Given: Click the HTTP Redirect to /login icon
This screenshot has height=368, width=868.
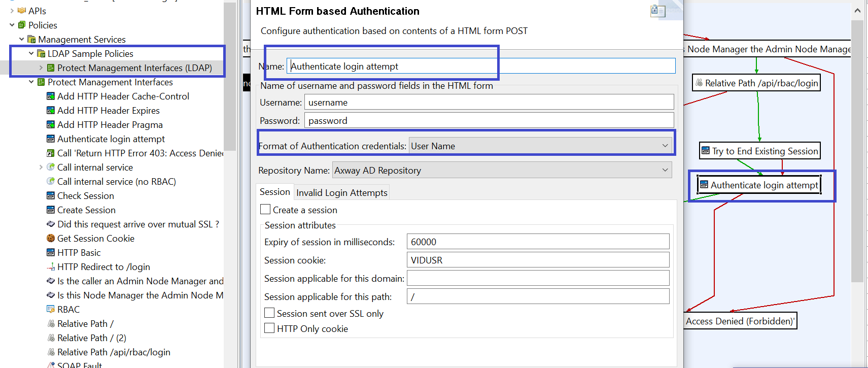Looking at the screenshot, I should click(x=51, y=267).
